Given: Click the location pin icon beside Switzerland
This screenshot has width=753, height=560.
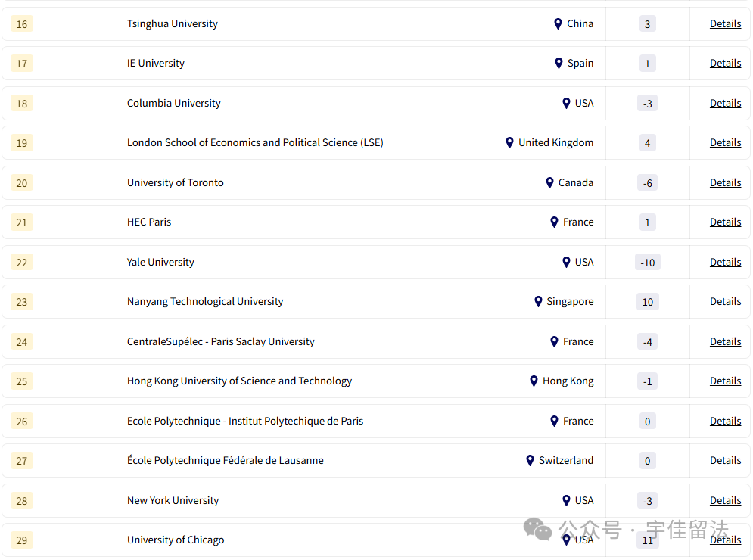Looking at the screenshot, I should pos(531,461).
